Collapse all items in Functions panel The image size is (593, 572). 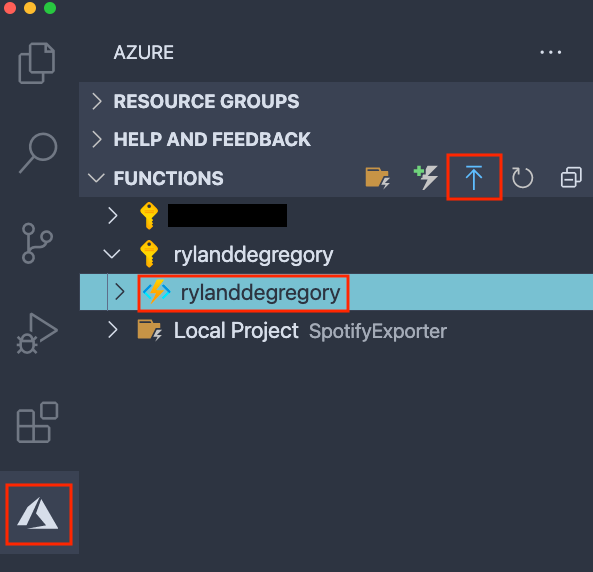tap(571, 177)
